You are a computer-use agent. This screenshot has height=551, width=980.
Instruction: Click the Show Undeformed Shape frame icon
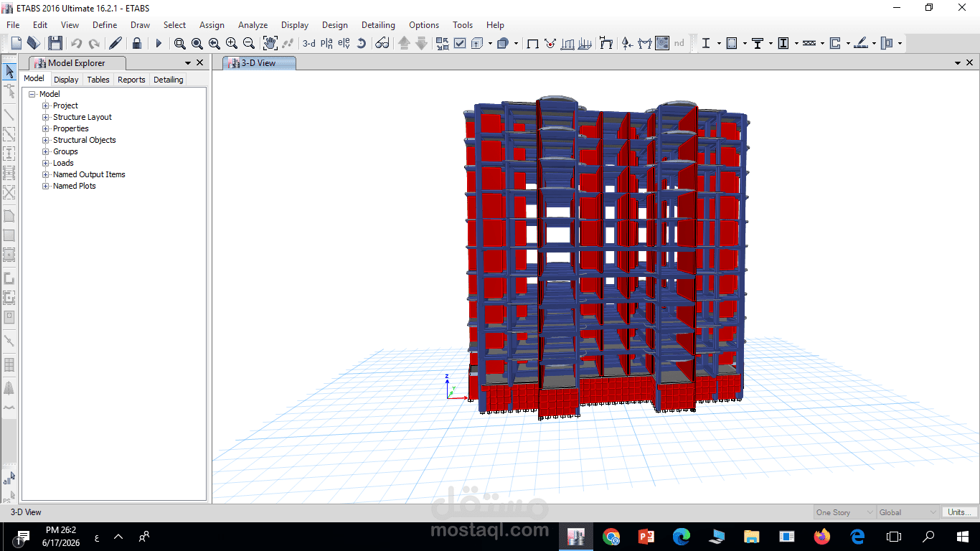click(x=533, y=44)
